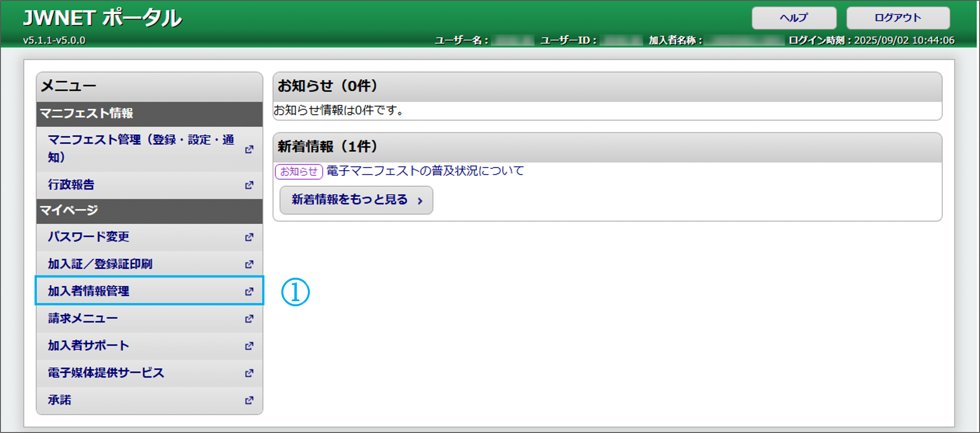Click external-link icon beside 電子媒体提供サービス
980x433 pixels.
pyautogui.click(x=249, y=373)
